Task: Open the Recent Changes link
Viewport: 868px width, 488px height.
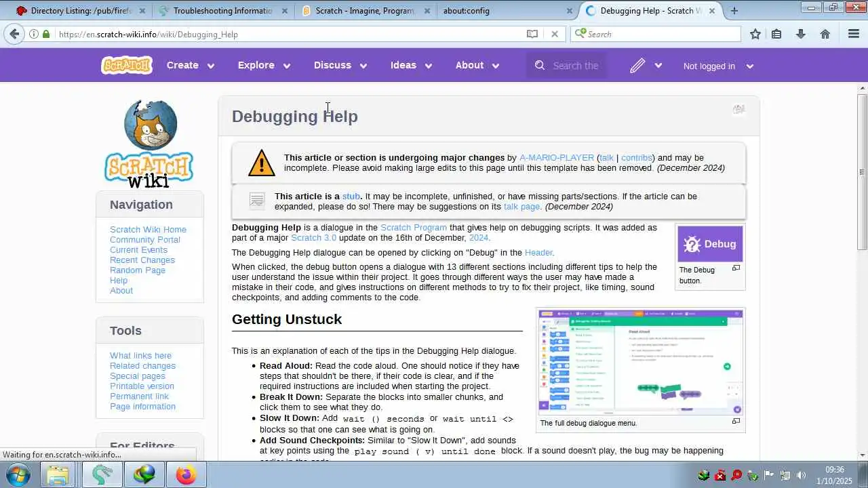Action: (142, 260)
